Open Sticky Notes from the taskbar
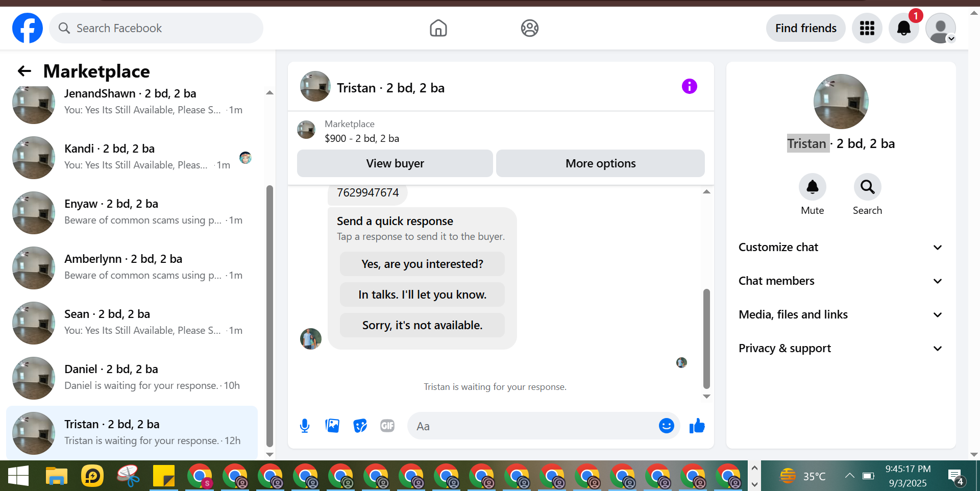The image size is (980, 491). click(x=164, y=476)
